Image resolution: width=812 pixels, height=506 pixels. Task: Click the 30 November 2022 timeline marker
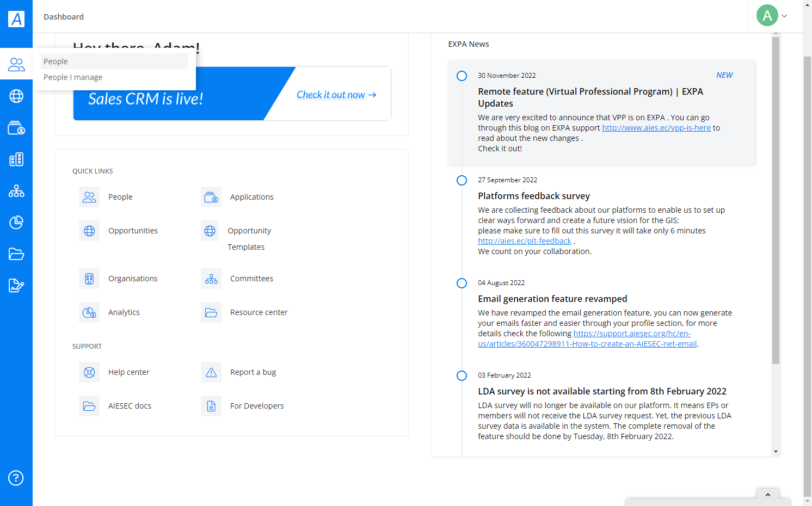(462, 76)
